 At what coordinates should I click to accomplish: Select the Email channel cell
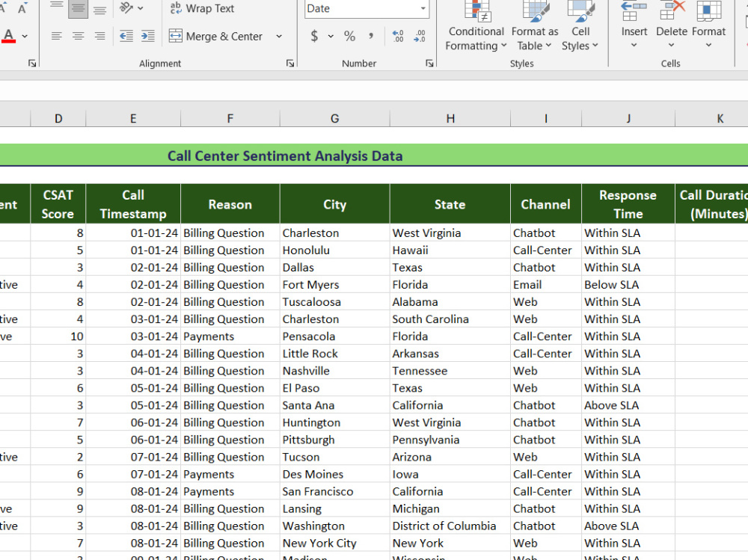pyautogui.click(x=546, y=285)
